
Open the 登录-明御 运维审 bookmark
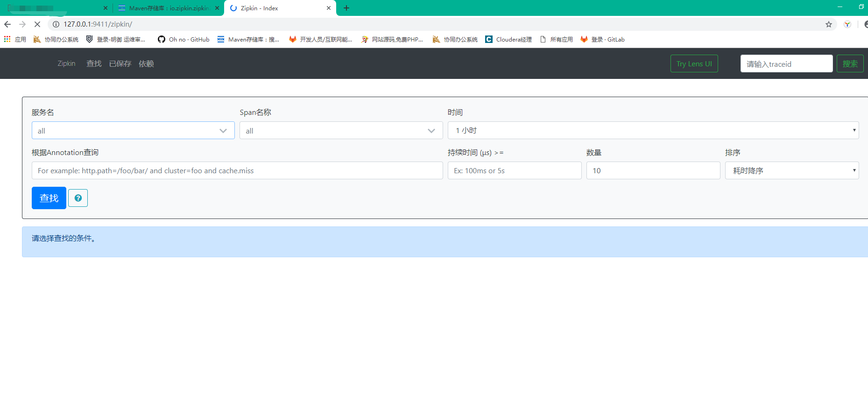point(116,39)
